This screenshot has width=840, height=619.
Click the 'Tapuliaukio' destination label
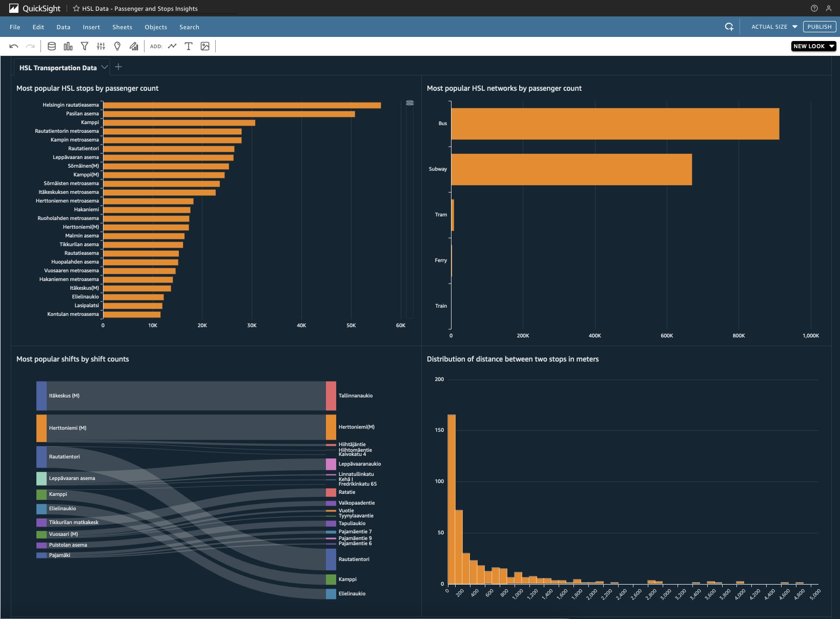(x=352, y=524)
